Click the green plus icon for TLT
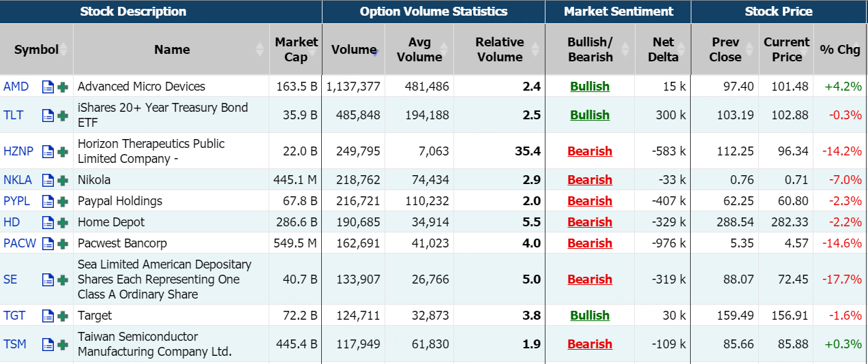The height and width of the screenshot is (364, 868). (x=63, y=115)
